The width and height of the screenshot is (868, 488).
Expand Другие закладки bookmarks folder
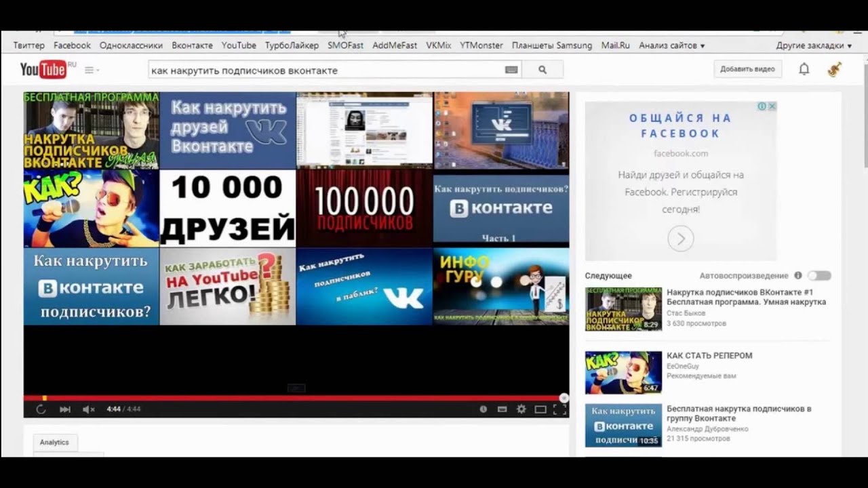pos(814,45)
